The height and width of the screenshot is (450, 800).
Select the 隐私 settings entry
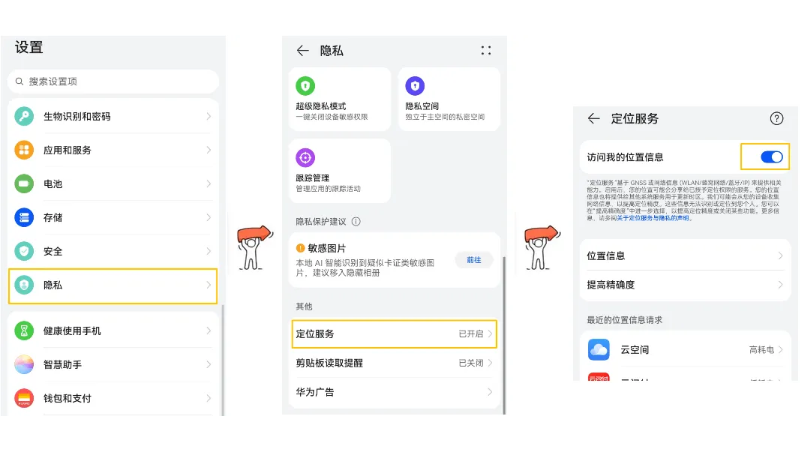click(x=113, y=286)
